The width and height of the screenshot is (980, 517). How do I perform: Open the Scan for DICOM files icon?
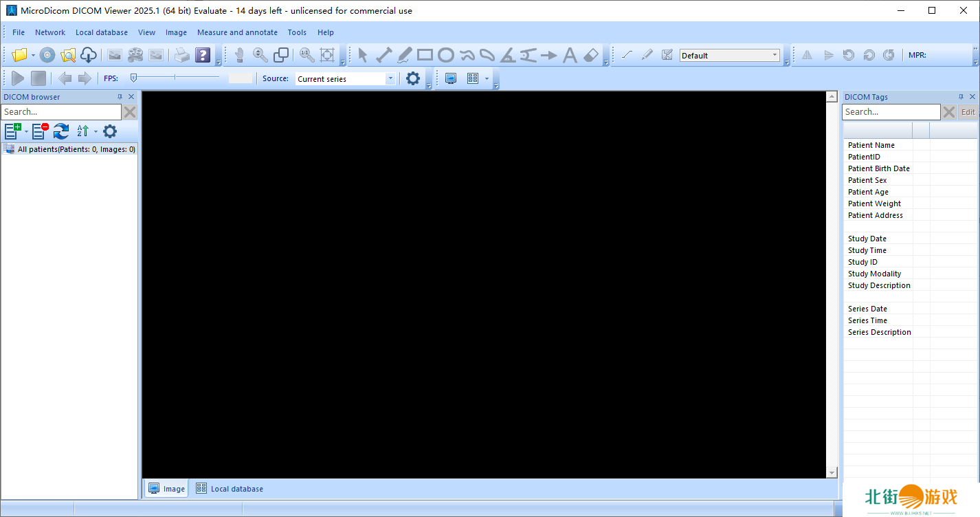pyautogui.click(x=67, y=56)
